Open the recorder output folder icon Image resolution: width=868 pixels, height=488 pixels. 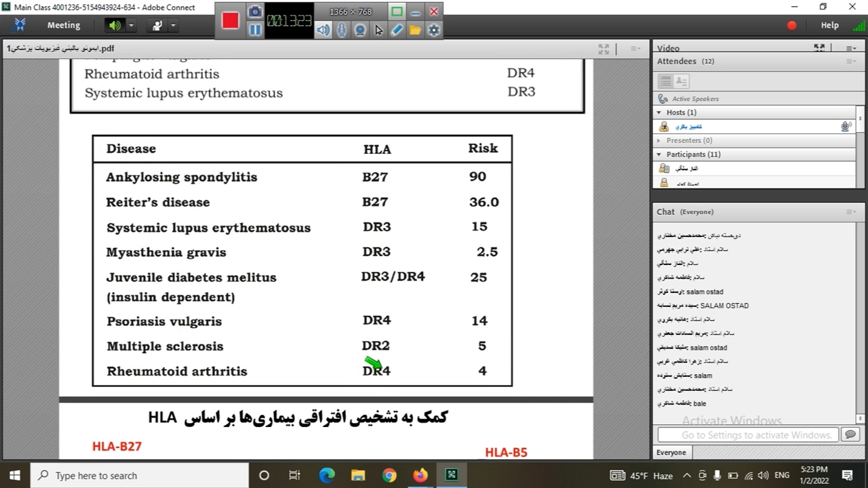[415, 30]
